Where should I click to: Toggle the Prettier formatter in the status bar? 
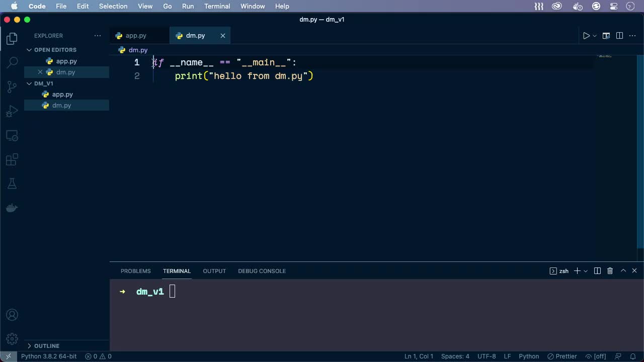[x=562, y=356]
